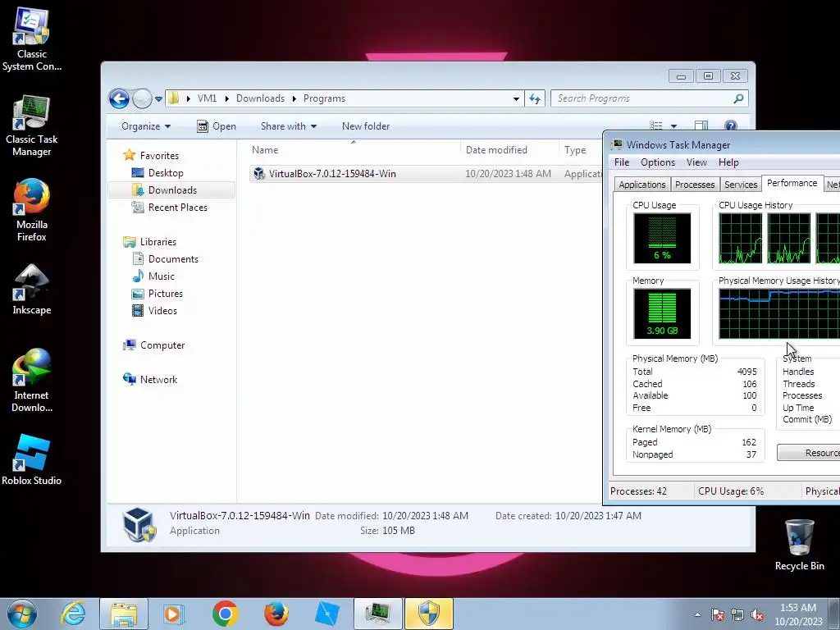Viewport: 840px width, 630px height.
Task: Click the Search Programs field
Action: [643, 98]
